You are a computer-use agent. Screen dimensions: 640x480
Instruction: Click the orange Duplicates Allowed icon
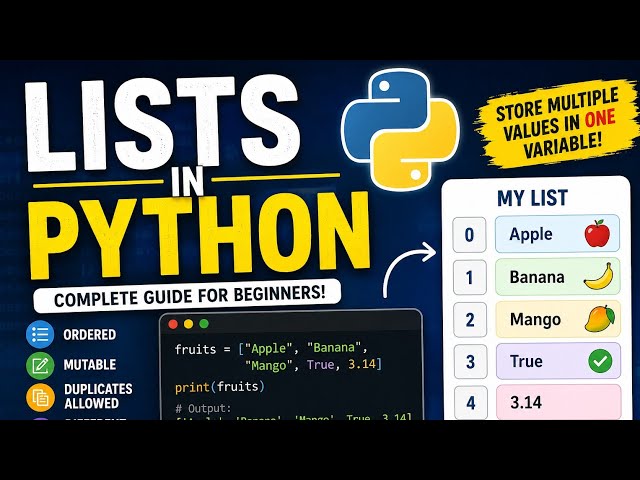(40, 397)
